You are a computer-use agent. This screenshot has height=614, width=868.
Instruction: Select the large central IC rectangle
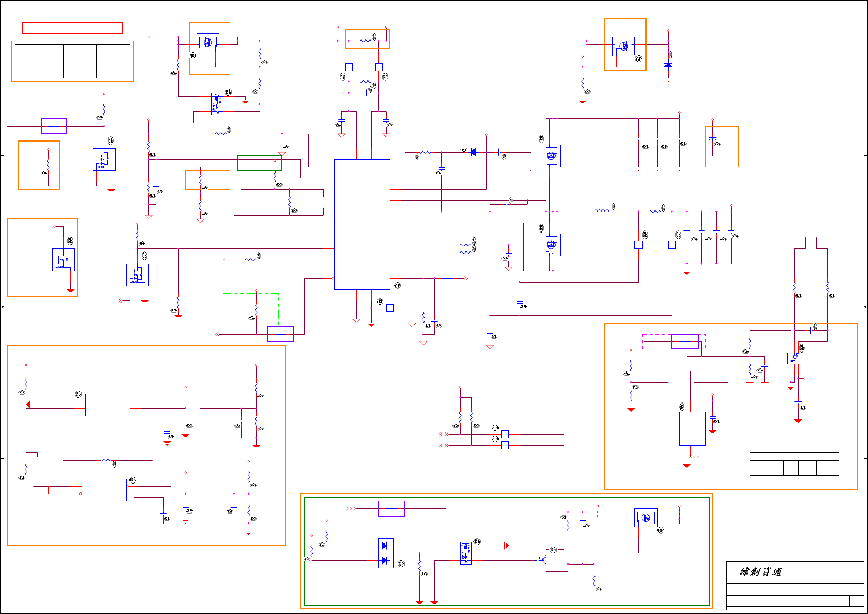(362, 225)
